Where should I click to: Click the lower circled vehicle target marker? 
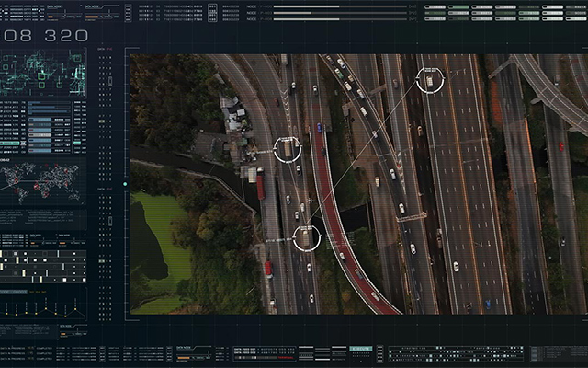(x=307, y=237)
